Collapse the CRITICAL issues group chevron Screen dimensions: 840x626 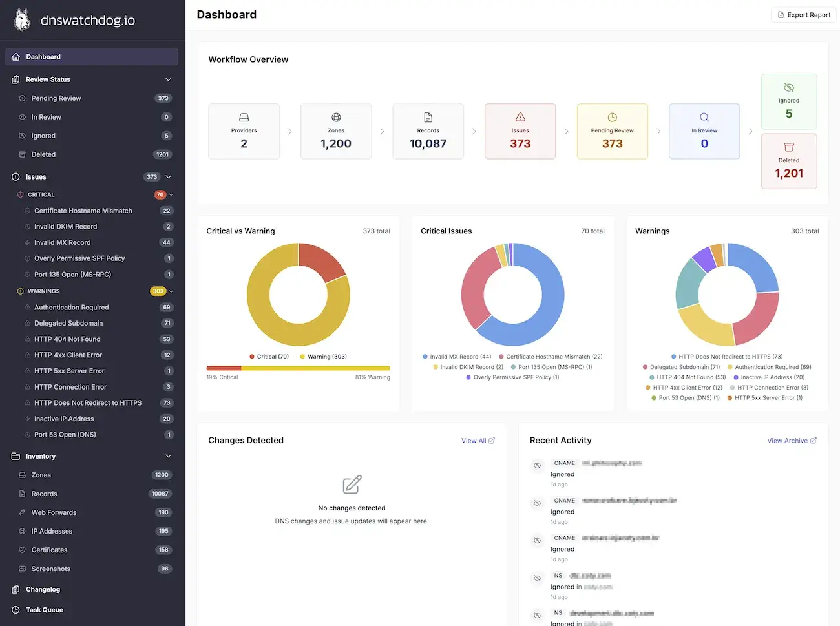(x=171, y=194)
